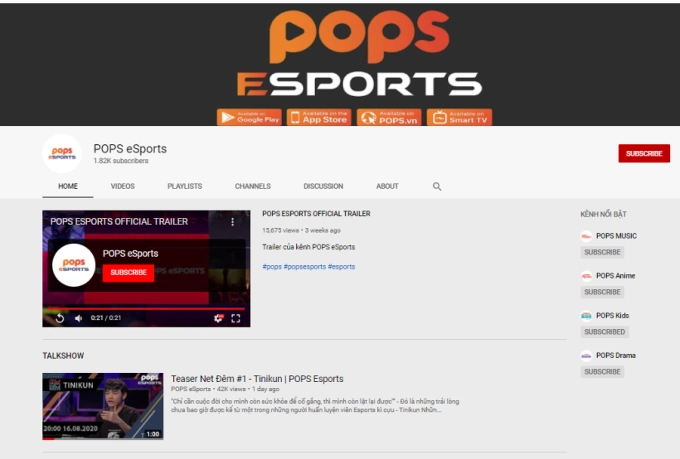Click the #popsesports hashtag
Screen dimensions: 680x459
(x=304, y=267)
